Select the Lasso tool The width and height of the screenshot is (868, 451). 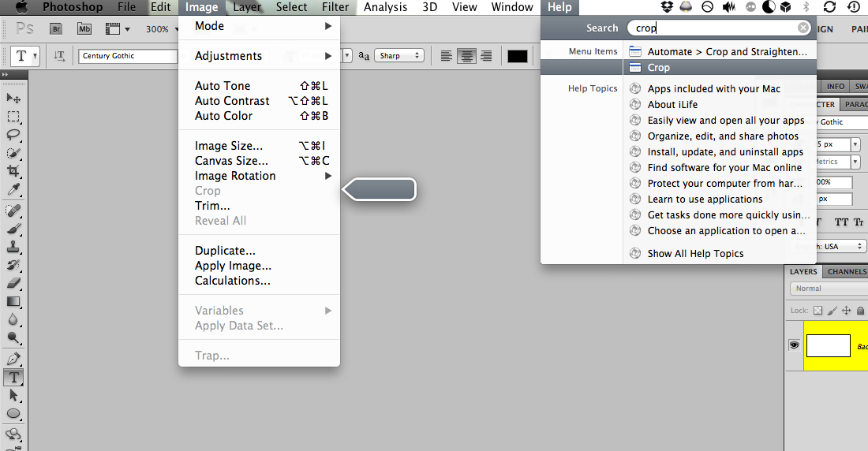[x=13, y=135]
